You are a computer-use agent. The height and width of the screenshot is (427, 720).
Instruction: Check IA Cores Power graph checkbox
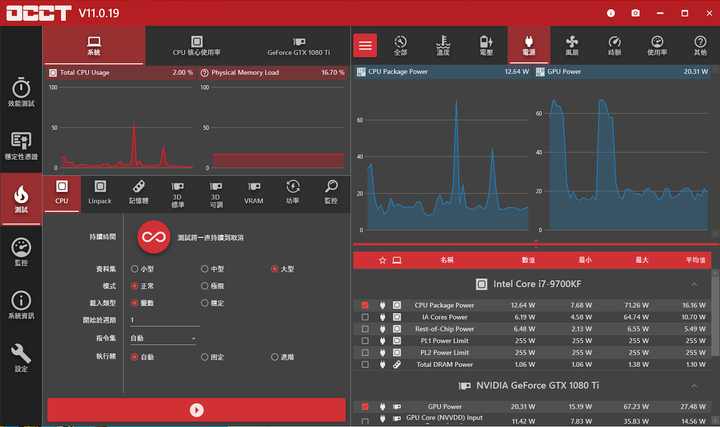click(x=365, y=317)
